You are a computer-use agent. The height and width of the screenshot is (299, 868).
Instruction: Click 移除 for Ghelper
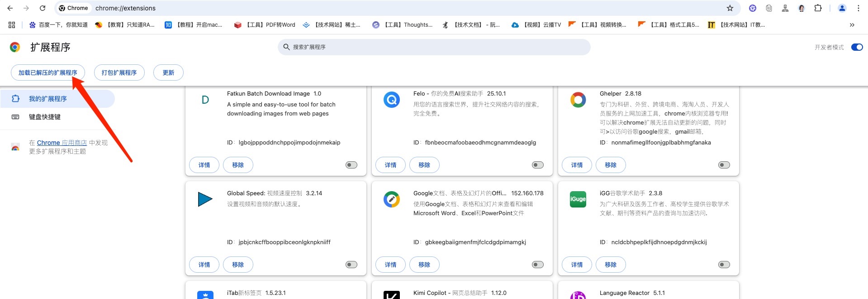coord(611,165)
